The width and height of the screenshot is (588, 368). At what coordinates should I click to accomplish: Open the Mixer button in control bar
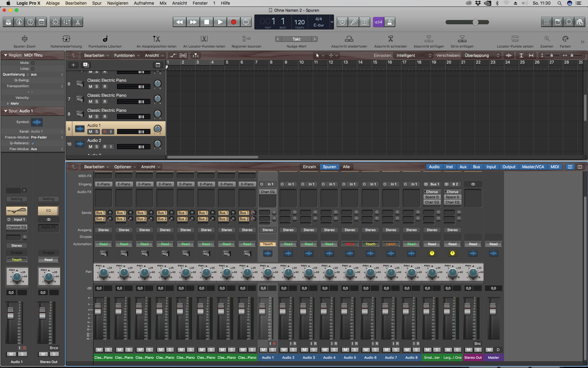(x=67, y=22)
